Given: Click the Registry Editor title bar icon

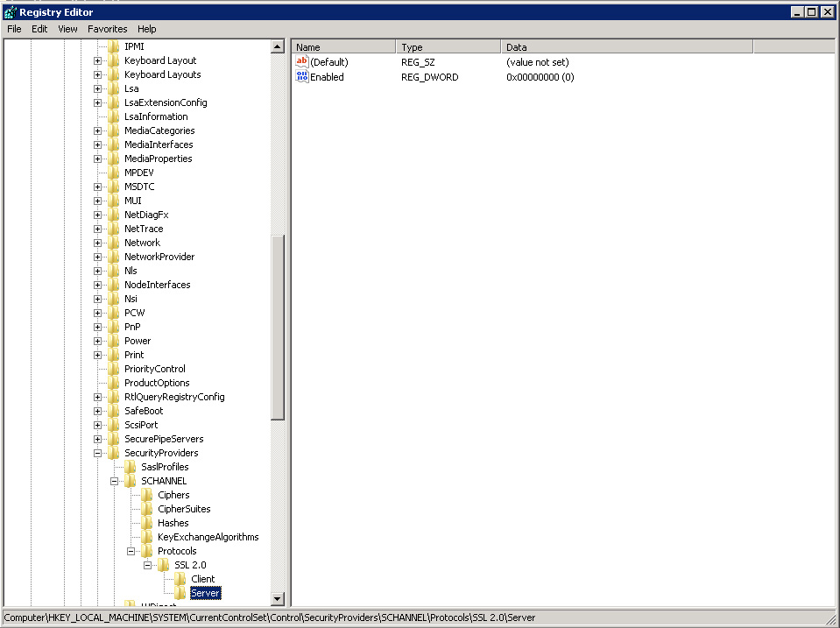Looking at the screenshot, I should click(x=11, y=11).
